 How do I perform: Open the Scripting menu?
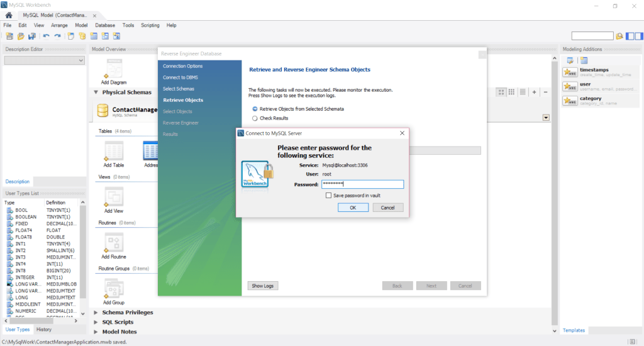[x=150, y=25]
